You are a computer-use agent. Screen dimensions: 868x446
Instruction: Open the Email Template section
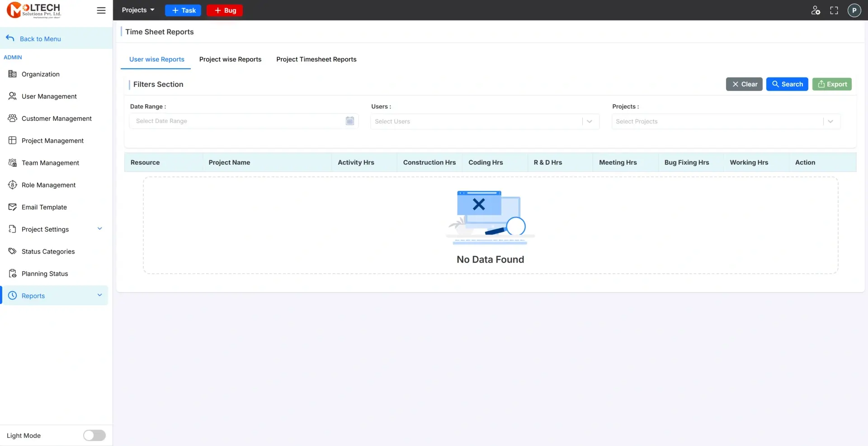pos(43,207)
